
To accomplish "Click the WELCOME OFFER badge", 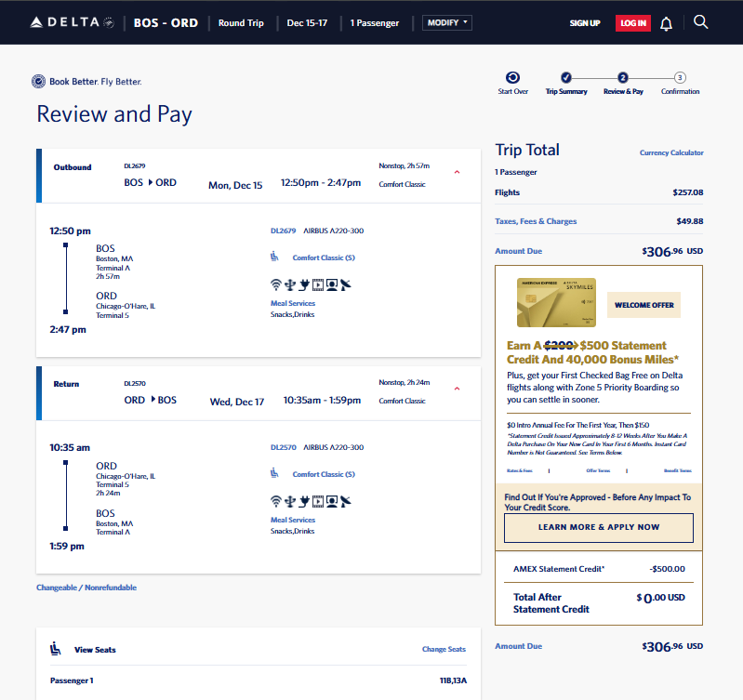I will coord(644,305).
